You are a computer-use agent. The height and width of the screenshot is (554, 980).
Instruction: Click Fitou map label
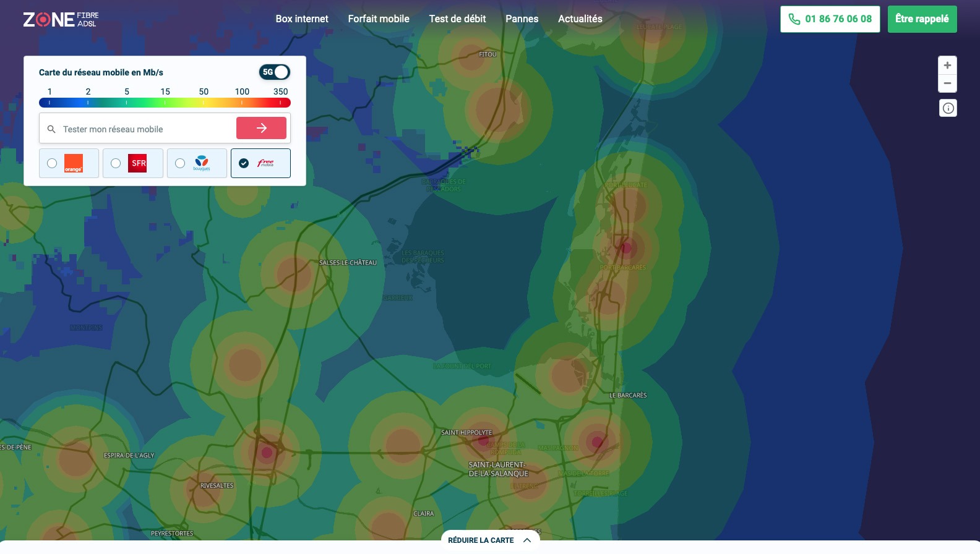click(x=488, y=54)
